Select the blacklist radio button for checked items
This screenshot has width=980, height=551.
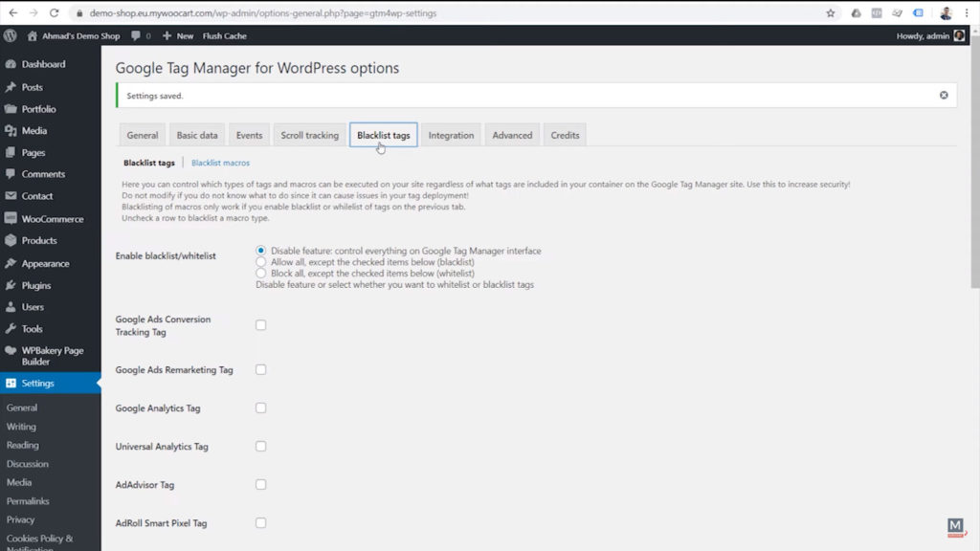(259, 261)
